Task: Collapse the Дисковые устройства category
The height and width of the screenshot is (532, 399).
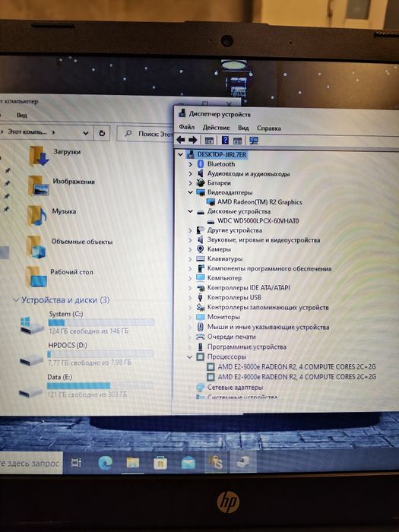Action: pos(190,211)
